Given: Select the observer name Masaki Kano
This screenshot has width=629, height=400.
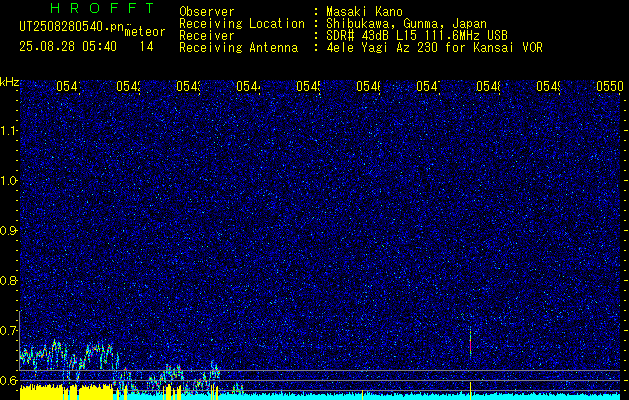Looking at the screenshot, I should (x=364, y=12).
